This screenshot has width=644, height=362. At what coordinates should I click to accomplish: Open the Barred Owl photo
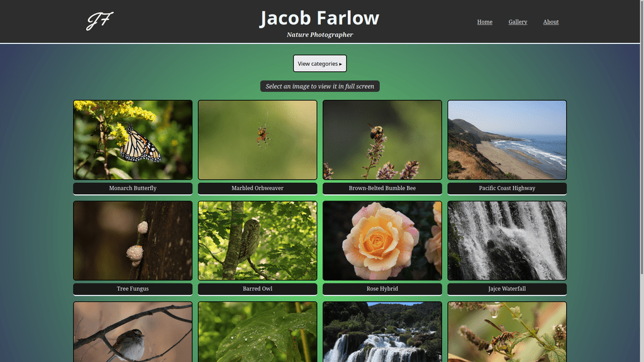tap(257, 241)
